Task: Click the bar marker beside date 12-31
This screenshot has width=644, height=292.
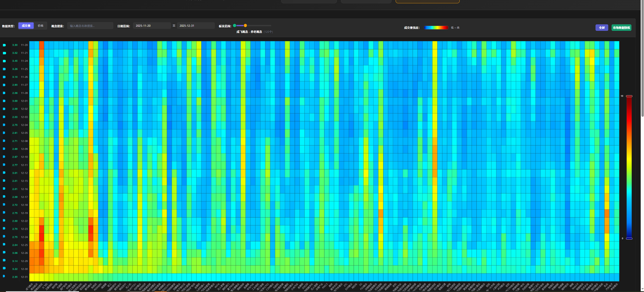Action: (4, 276)
